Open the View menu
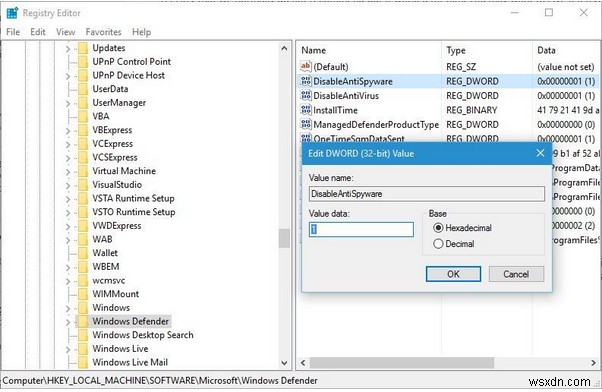602x392 pixels. coord(65,32)
